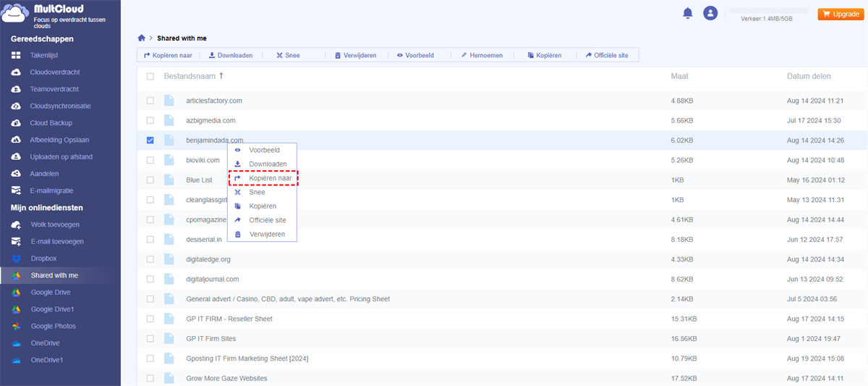The height and width of the screenshot is (386, 868).
Task: Open Aandelen in sidebar
Action: click(x=45, y=174)
